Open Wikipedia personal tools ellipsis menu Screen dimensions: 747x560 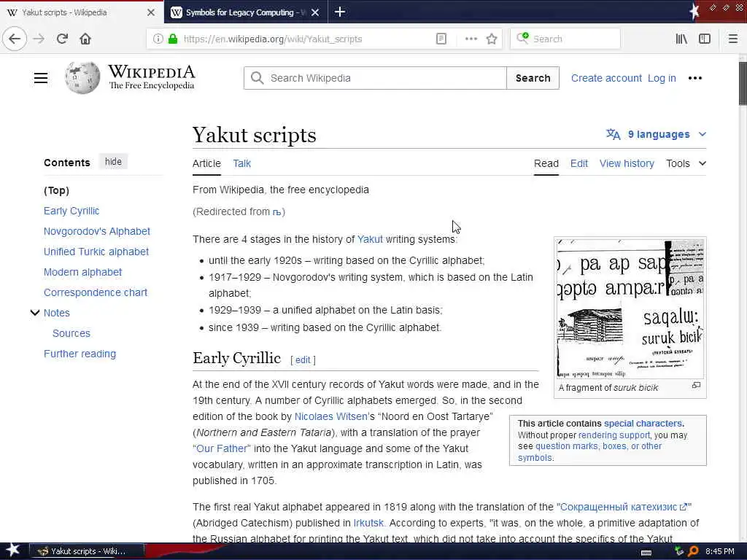695,78
